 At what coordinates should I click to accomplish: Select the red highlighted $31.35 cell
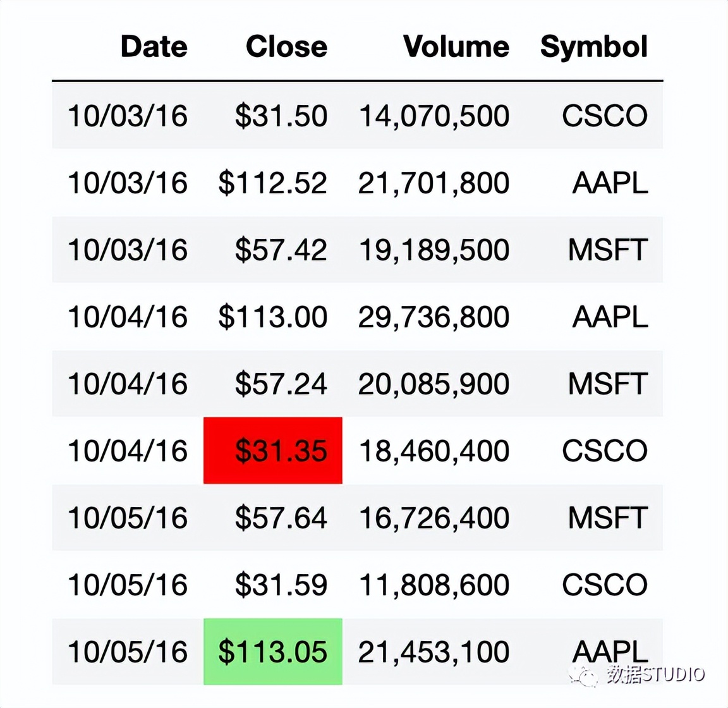point(273,451)
